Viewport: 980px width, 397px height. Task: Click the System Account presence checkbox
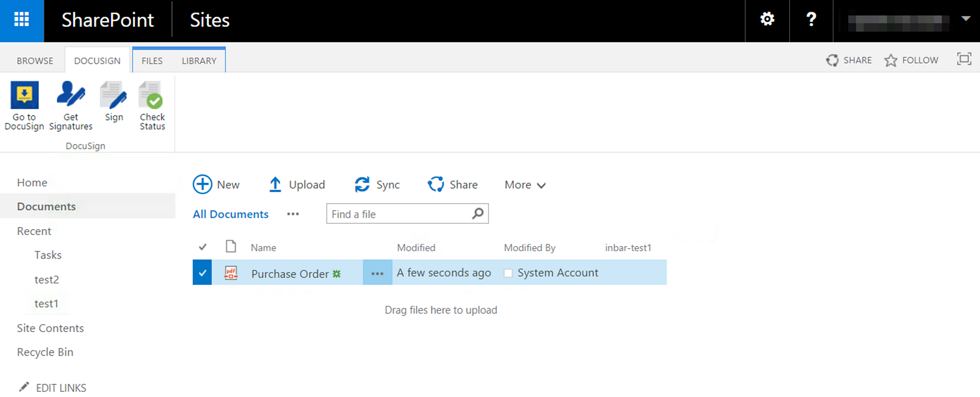[x=508, y=273]
